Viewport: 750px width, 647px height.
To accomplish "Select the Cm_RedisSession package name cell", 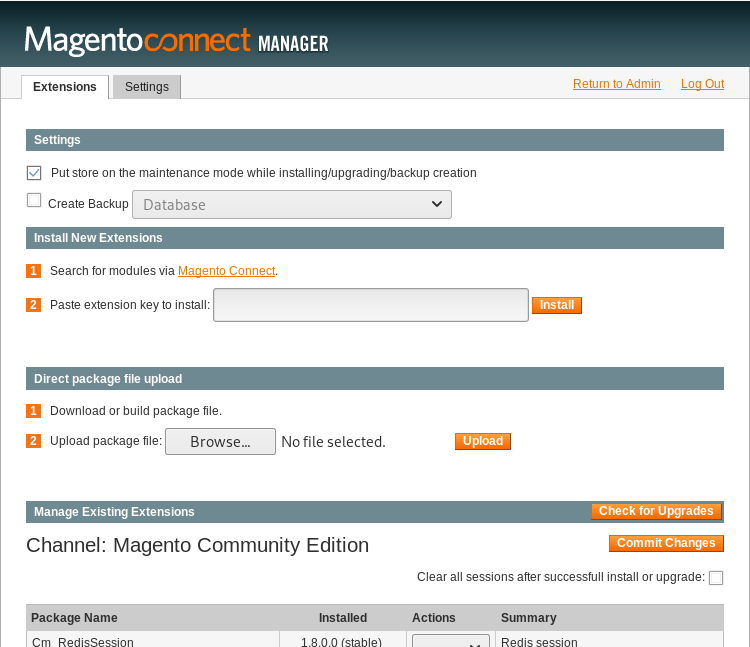I will pyautogui.click(x=153, y=640).
